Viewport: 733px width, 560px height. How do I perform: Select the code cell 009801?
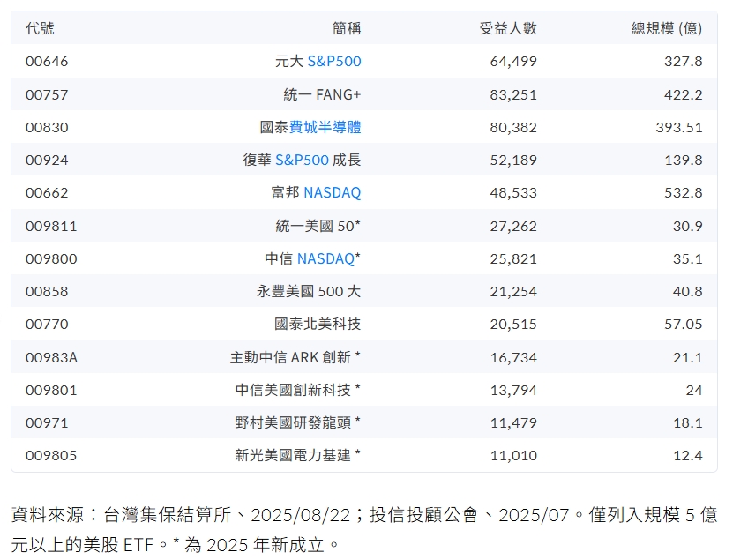(x=51, y=390)
